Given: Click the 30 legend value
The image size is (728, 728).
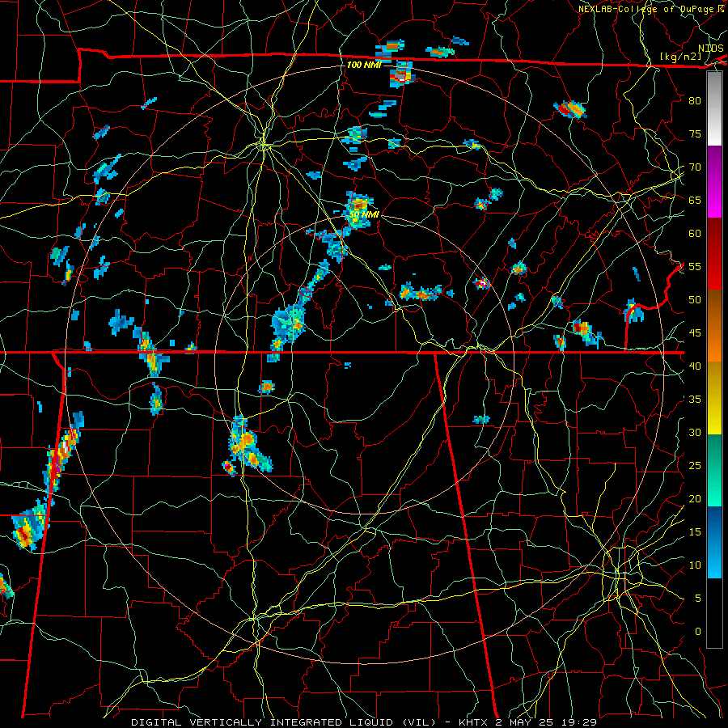Looking at the screenshot, I should coord(695,432).
